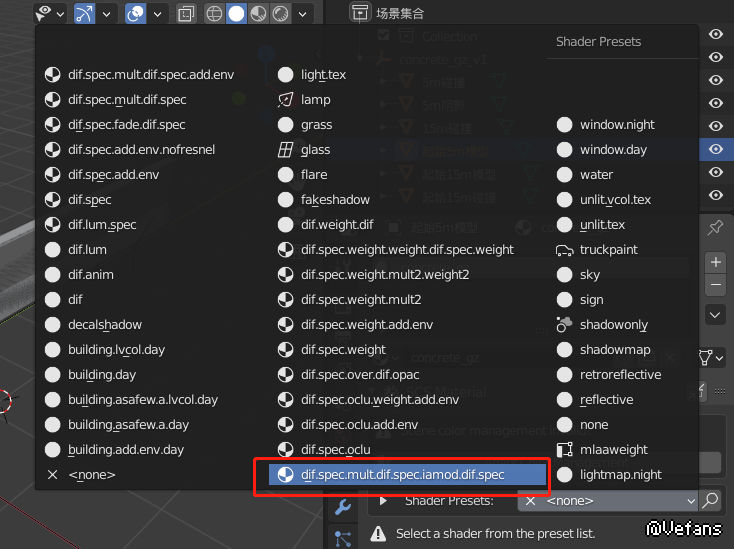Expand the Shader Presets panel triangle
Viewport: 734px width, 549px height.
point(383,501)
